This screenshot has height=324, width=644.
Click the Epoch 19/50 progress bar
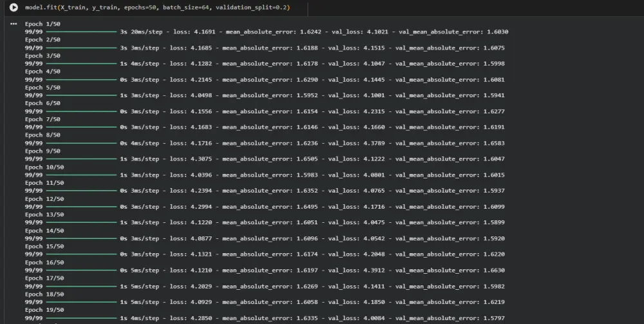coord(81,318)
